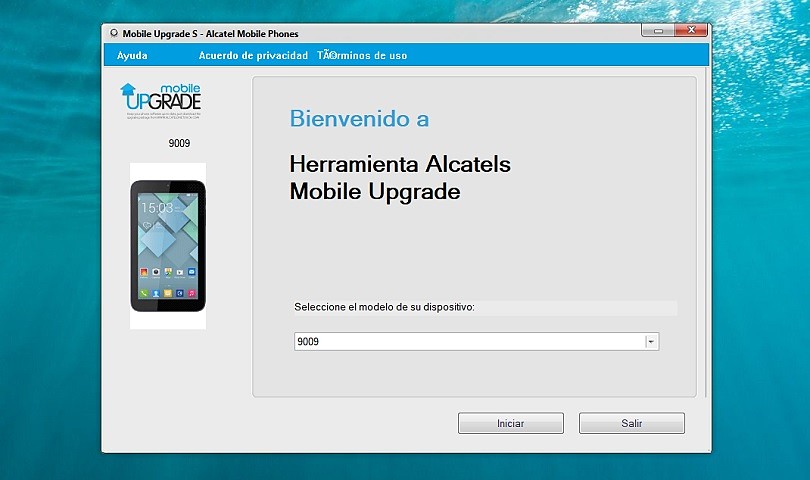Minimize the Mobile Upgrade S window
The image size is (810, 480).
point(658,30)
